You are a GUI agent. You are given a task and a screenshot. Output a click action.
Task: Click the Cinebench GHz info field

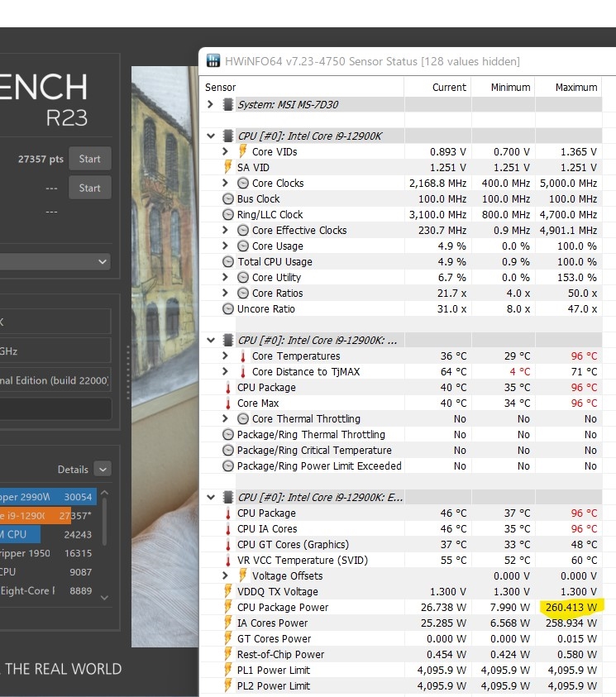pos(55,351)
